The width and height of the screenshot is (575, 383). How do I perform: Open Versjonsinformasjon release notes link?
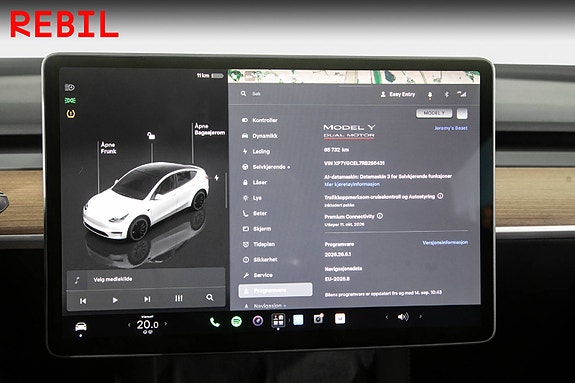445,242
